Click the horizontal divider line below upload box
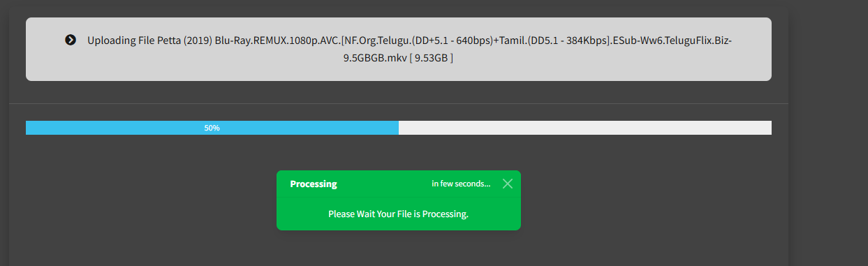 399,103
